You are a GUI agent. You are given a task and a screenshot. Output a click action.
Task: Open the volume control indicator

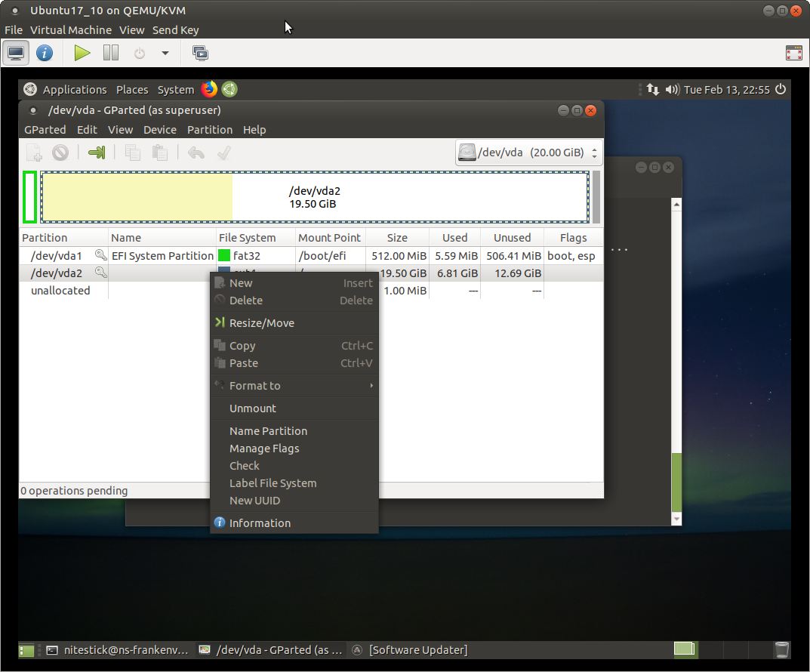(x=672, y=89)
